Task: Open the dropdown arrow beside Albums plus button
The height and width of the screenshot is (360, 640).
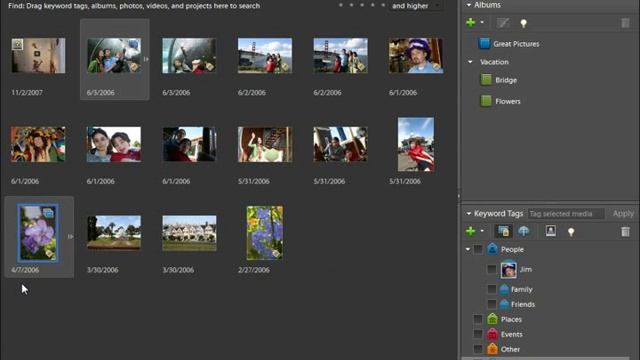Action: click(482, 23)
